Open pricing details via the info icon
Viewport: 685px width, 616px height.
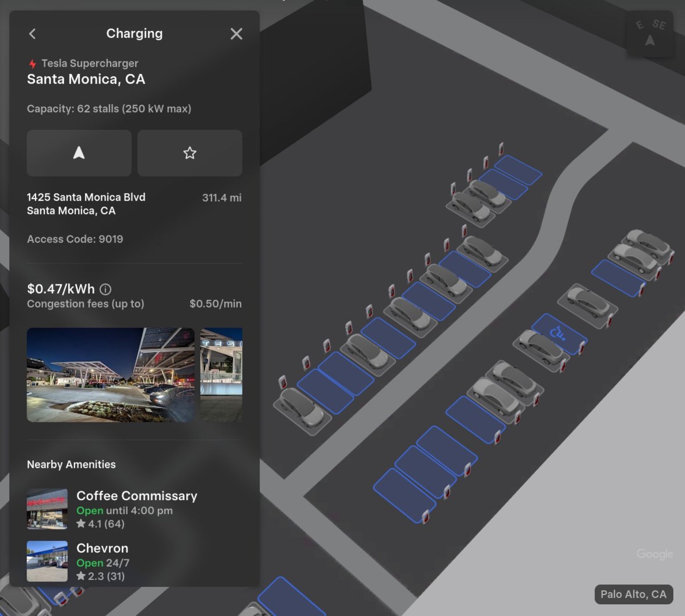coord(105,289)
